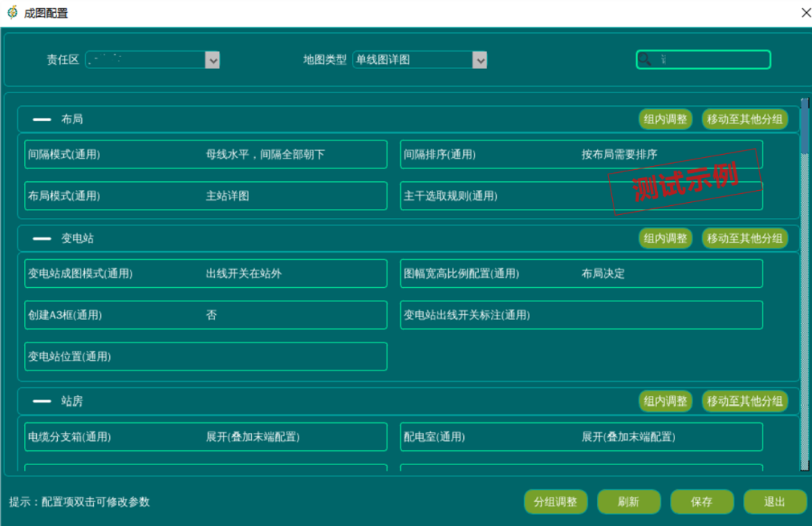Click the 成图配置 application icon in title bar
The height and width of the screenshot is (526, 812).
11,13
